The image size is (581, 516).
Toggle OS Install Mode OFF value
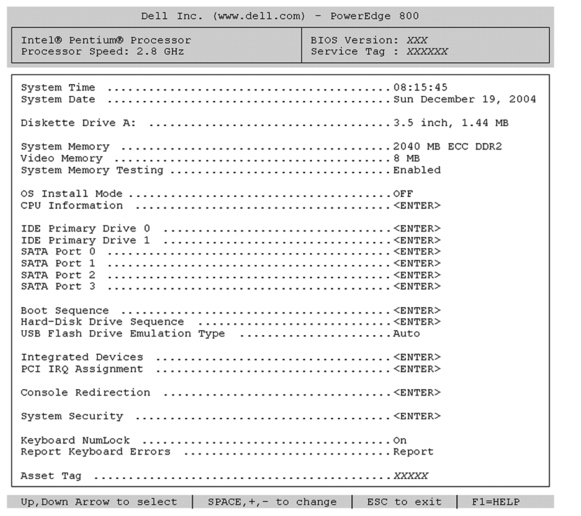(x=403, y=194)
